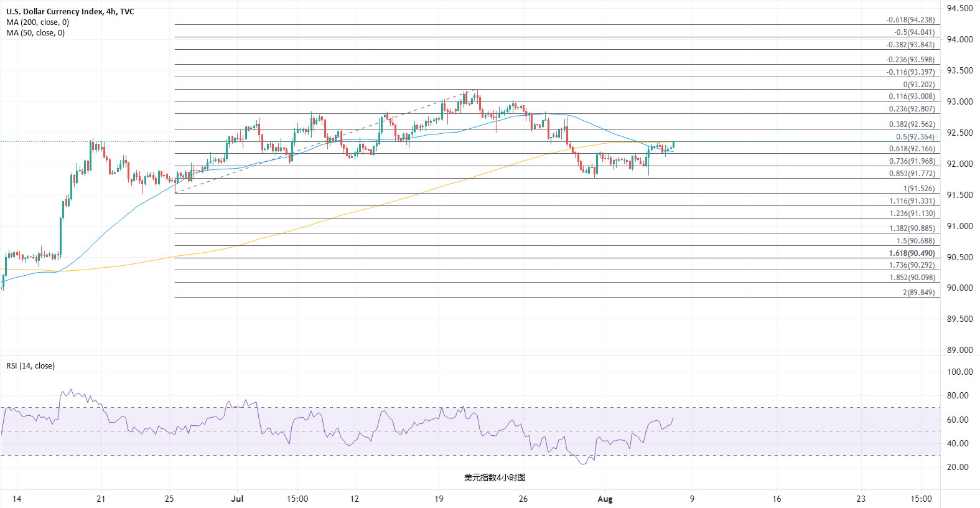
Task: Click the 1.736(90.292) Fibonacci label
Action: click(x=912, y=265)
